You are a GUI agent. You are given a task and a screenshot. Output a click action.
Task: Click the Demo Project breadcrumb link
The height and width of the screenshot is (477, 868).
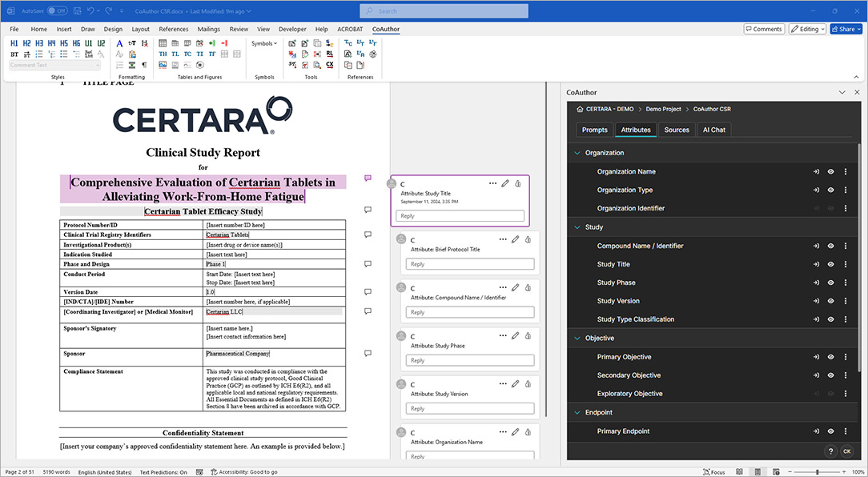tap(663, 109)
